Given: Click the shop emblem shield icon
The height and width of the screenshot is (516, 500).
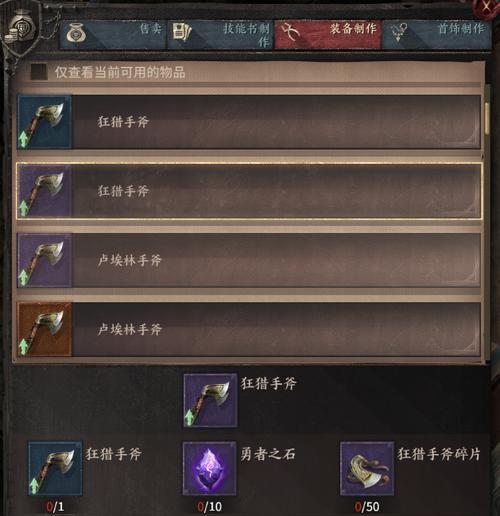Looking at the screenshot, I should (22, 32).
